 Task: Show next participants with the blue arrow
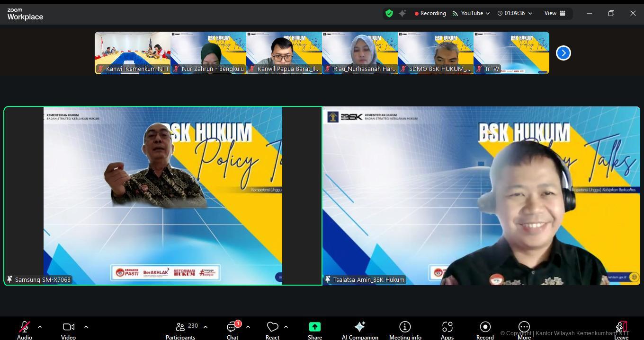[x=563, y=53]
